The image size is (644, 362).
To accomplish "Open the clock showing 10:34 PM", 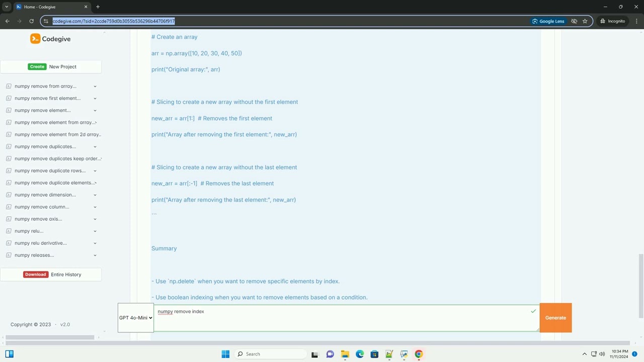I will click(x=619, y=354).
